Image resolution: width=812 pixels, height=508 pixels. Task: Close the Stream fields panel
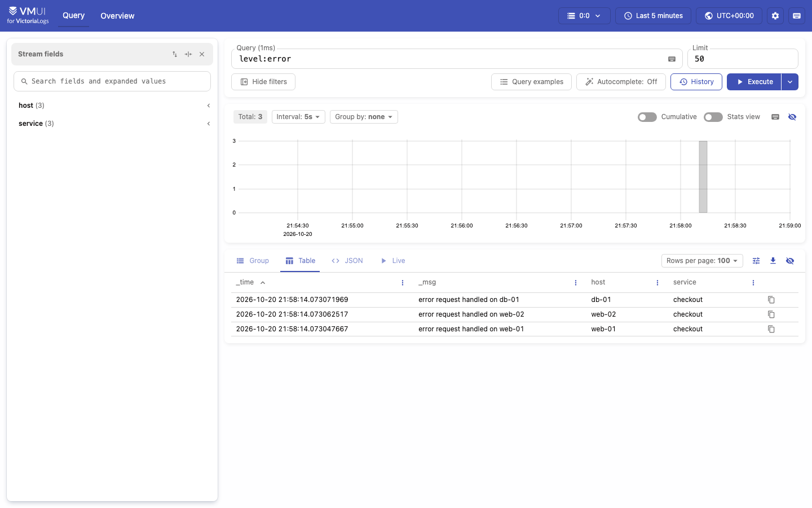pos(202,54)
